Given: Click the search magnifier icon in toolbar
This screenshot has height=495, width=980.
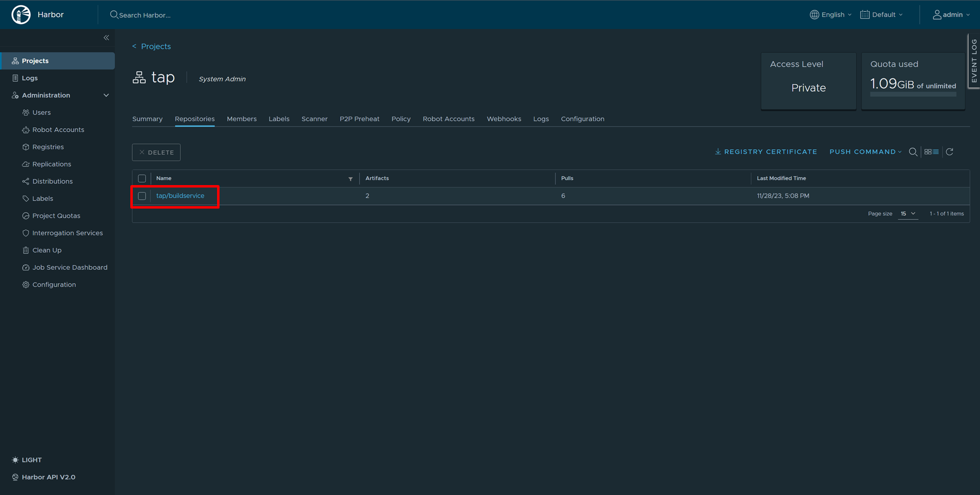Looking at the screenshot, I should [x=913, y=152].
